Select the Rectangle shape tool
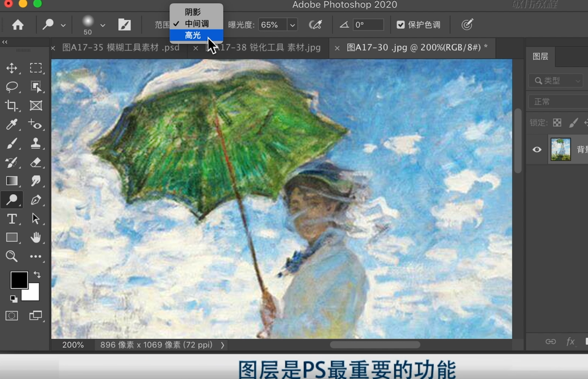Screen dimensions: 588x379 tap(12, 237)
